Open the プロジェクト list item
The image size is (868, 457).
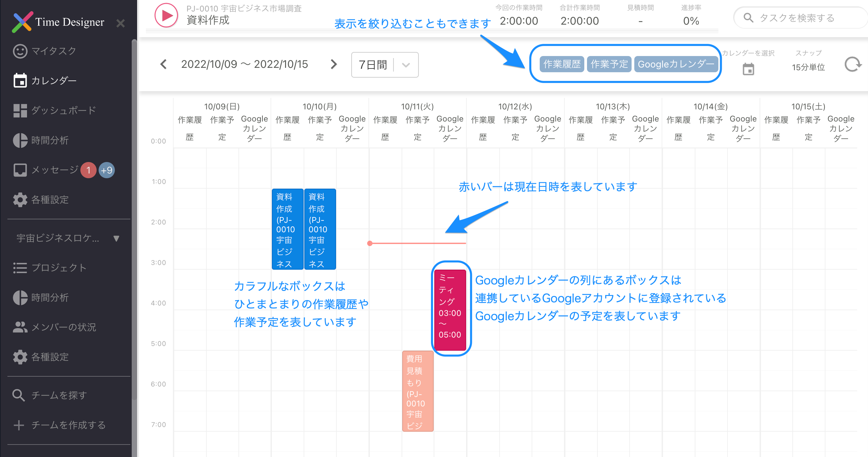(59, 268)
